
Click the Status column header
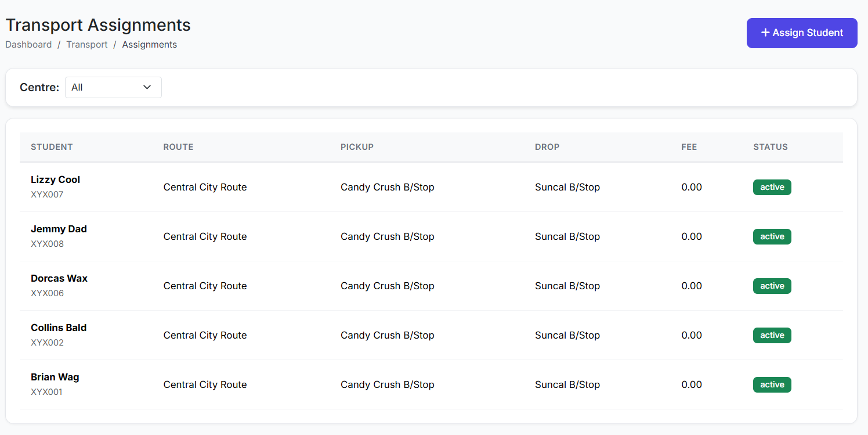click(770, 147)
